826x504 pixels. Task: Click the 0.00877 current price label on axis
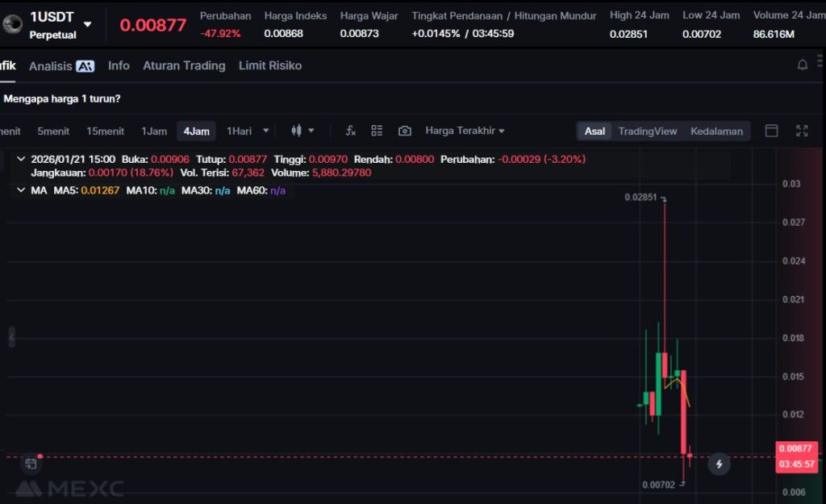[x=797, y=448]
